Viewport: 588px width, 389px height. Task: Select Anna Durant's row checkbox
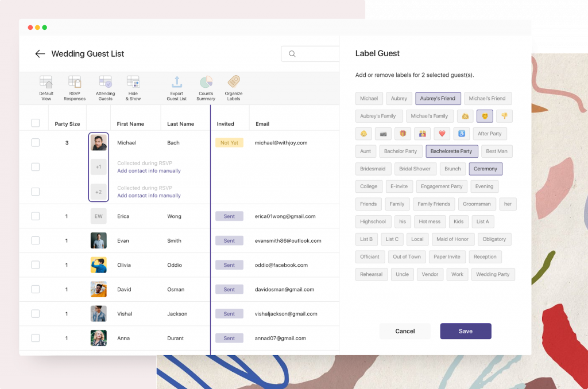click(x=36, y=338)
